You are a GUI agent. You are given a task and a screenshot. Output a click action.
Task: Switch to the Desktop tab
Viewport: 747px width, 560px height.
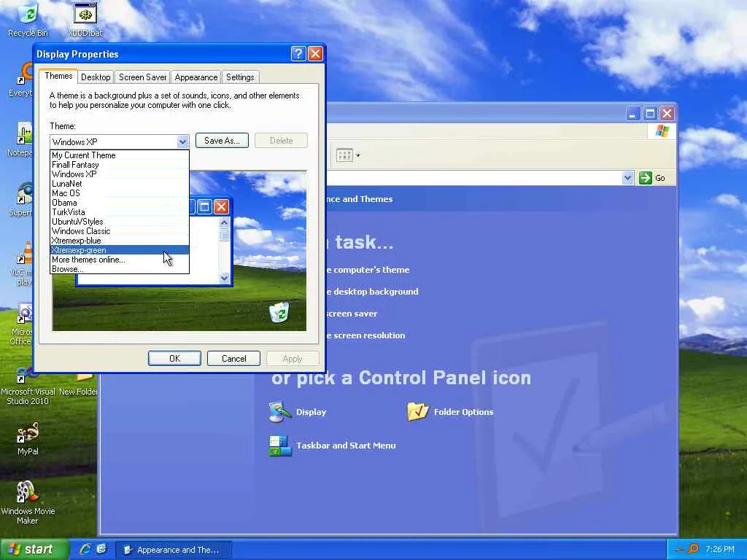tap(96, 77)
